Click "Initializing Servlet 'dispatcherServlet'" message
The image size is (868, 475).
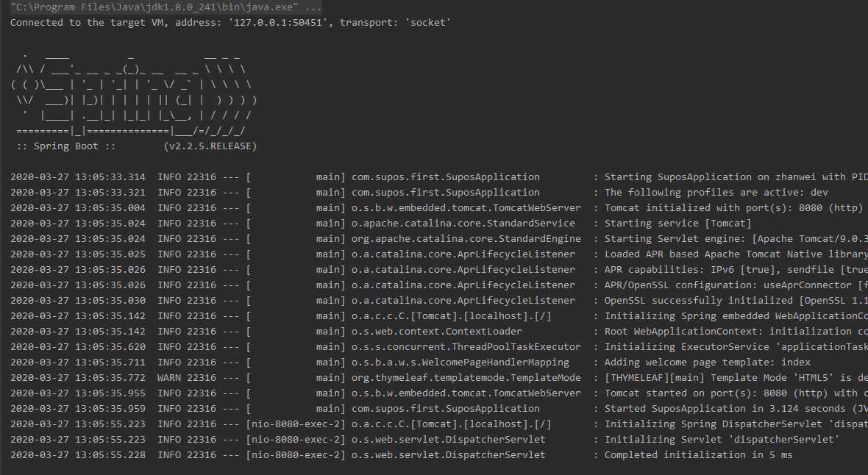[722, 440]
